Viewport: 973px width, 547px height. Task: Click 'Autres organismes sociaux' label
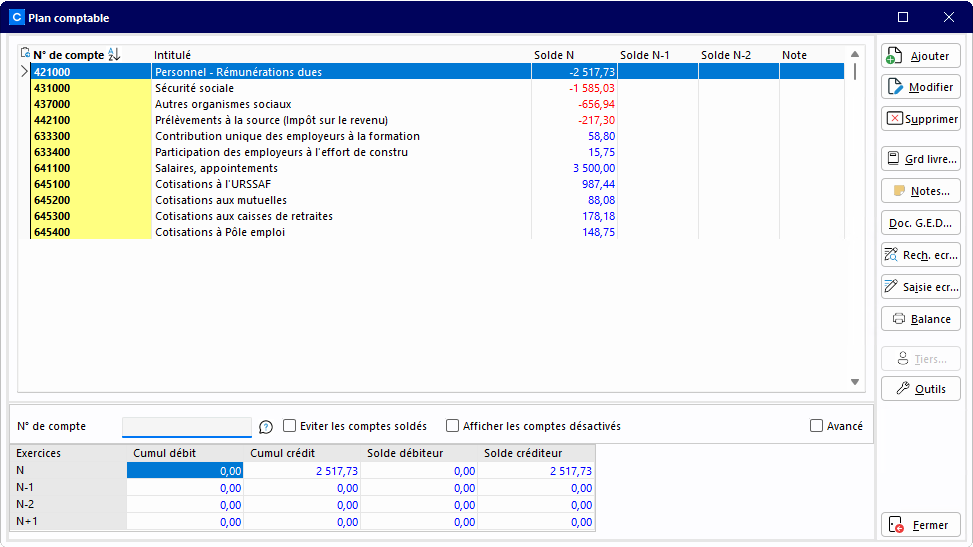click(x=223, y=104)
